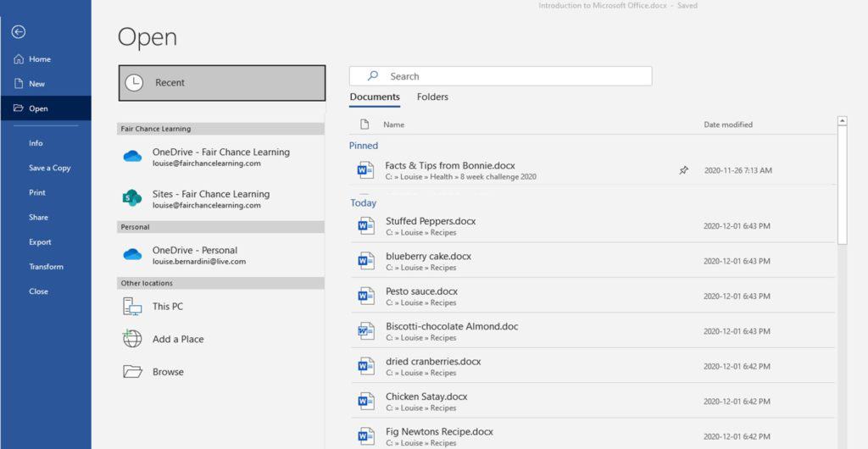This screenshot has height=449, width=868.
Task: Click Word icon beside Pesto sauce.docx
Action: point(366,296)
